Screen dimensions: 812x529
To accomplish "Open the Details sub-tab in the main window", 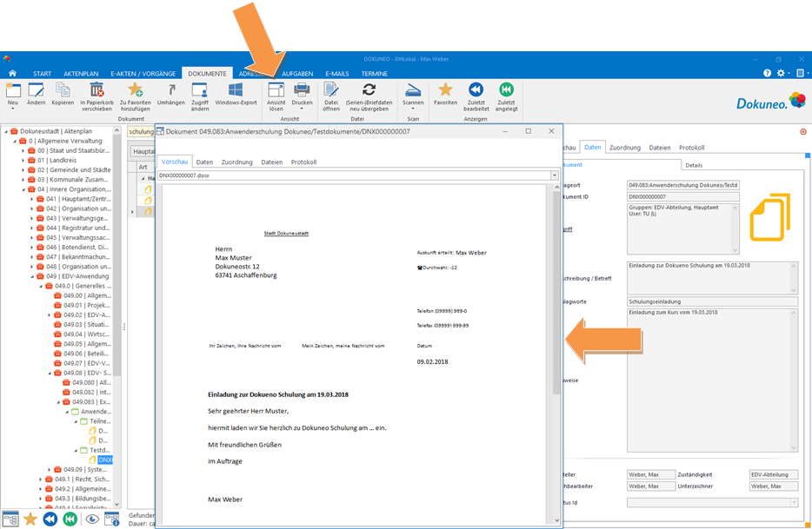I will click(694, 165).
